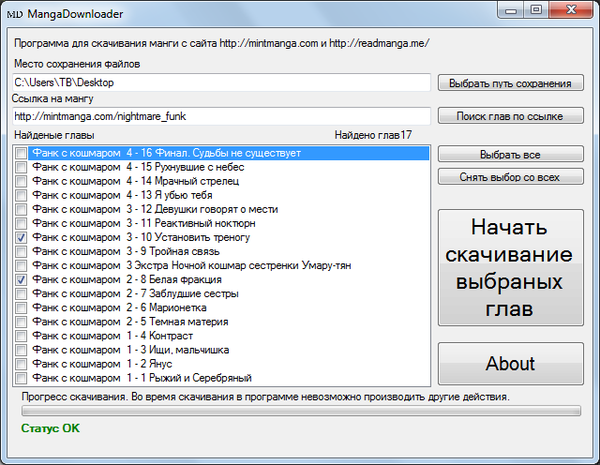Click the download progress bar

click(x=300, y=410)
